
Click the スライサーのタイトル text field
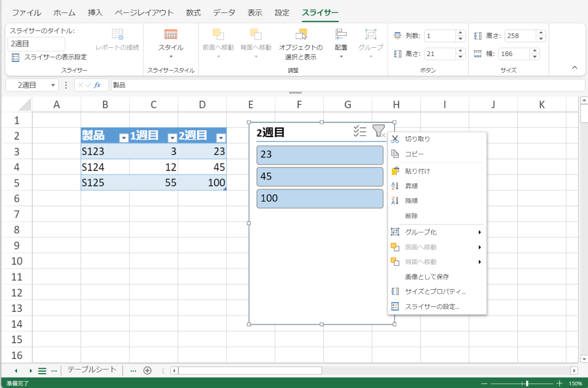[36, 44]
